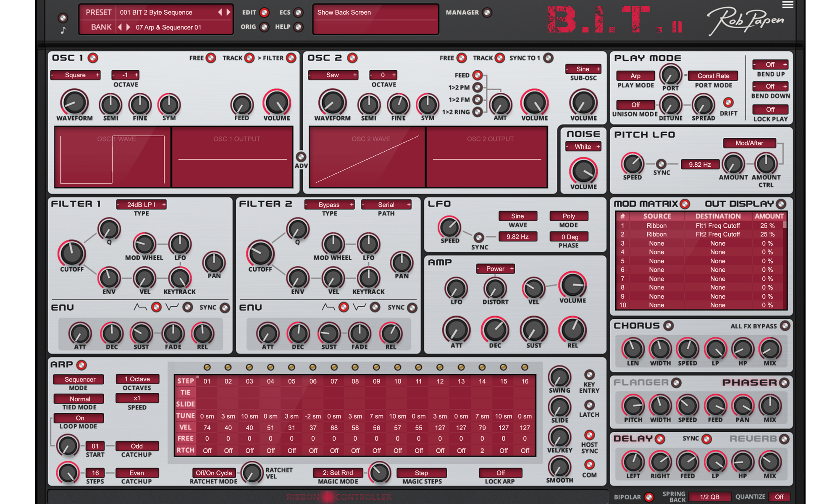The width and height of the screenshot is (840, 504).
Task: Open OSC 2 Saw waveform selector
Action: [333, 75]
